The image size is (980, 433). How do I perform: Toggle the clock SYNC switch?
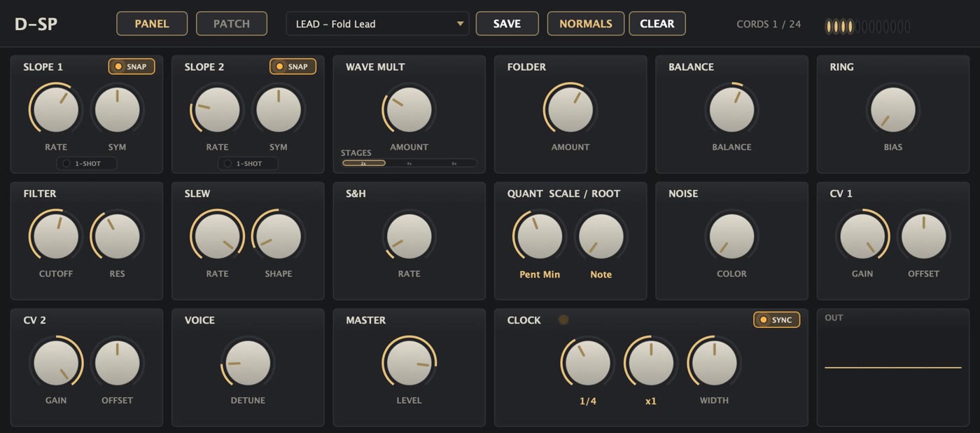(776, 319)
